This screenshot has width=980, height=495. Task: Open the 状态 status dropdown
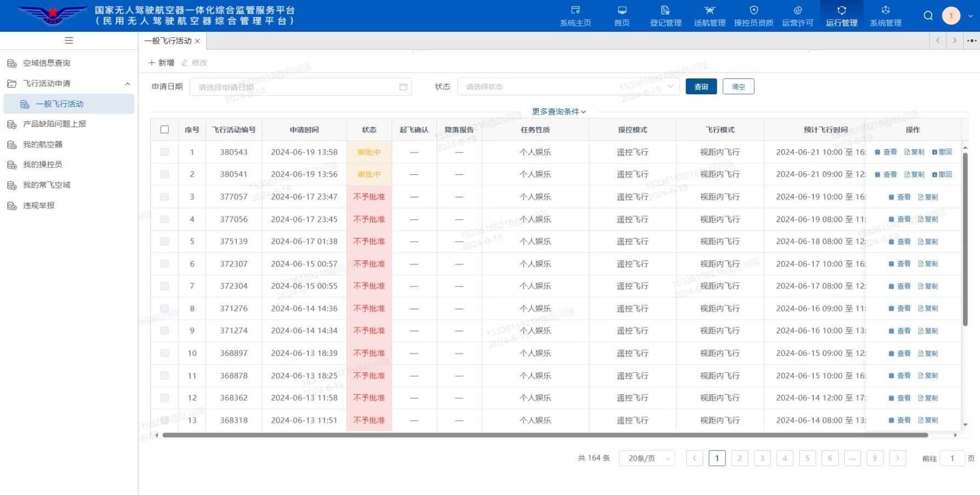568,87
